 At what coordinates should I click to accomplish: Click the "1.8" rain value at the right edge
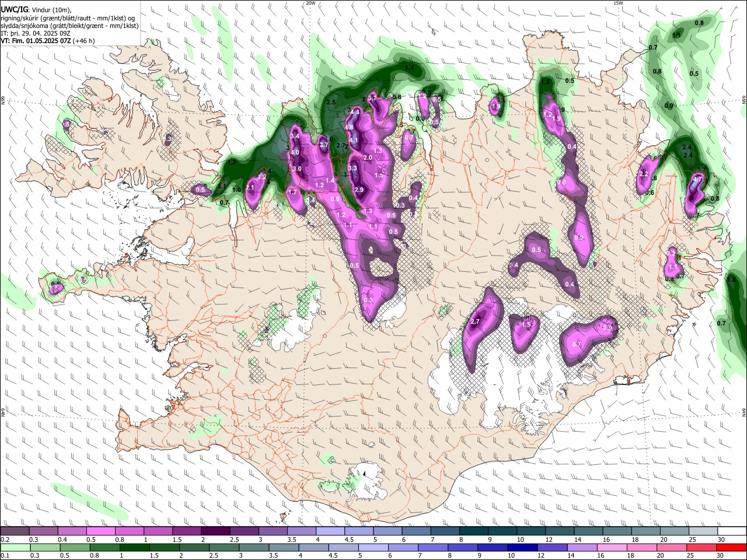(731, 279)
